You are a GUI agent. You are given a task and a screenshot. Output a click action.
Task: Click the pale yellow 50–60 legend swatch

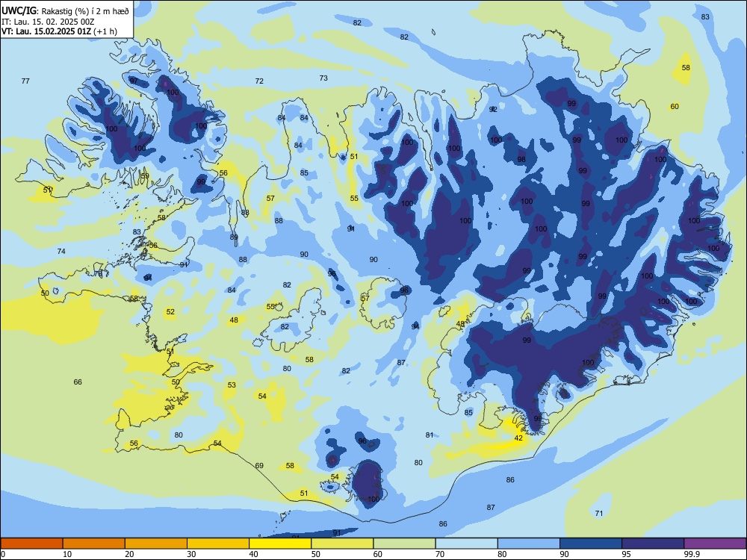[x=342, y=544]
